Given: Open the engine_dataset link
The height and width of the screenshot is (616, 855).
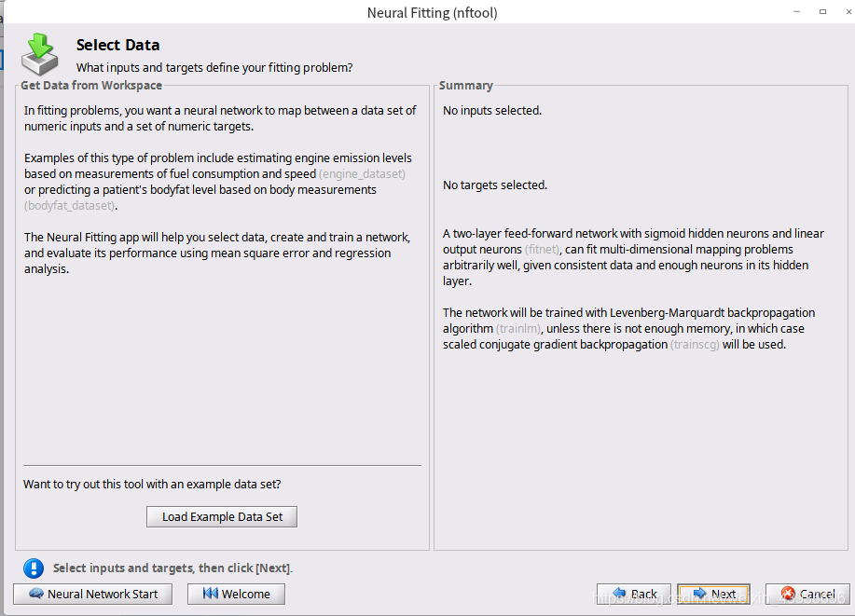Looking at the screenshot, I should click(362, 174).
